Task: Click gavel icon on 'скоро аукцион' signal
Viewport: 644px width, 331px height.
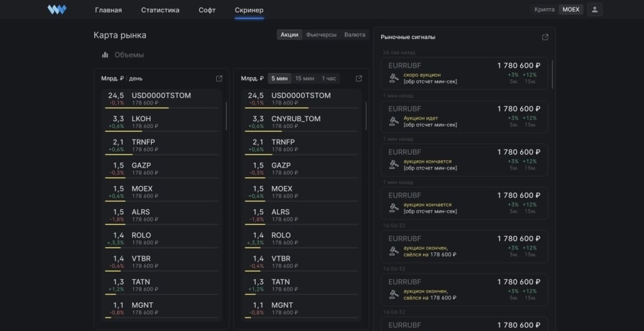Action: point(394,78)
